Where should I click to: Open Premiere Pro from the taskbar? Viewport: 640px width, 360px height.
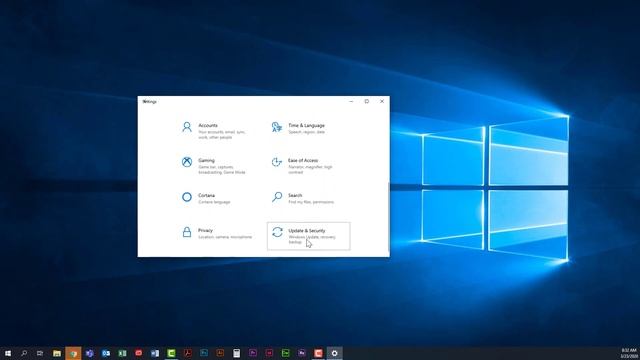click(x=253, y=353)
